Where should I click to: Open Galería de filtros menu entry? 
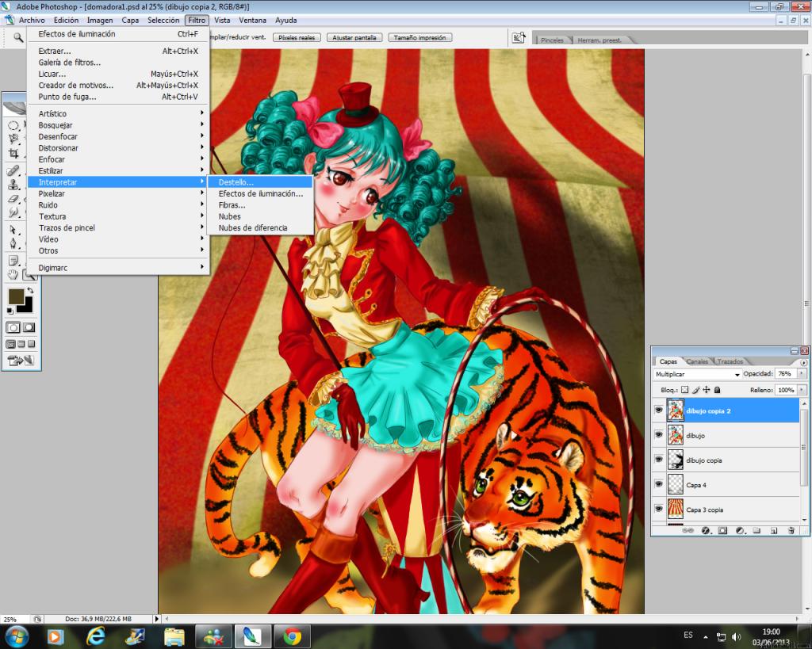click(119, 62)
